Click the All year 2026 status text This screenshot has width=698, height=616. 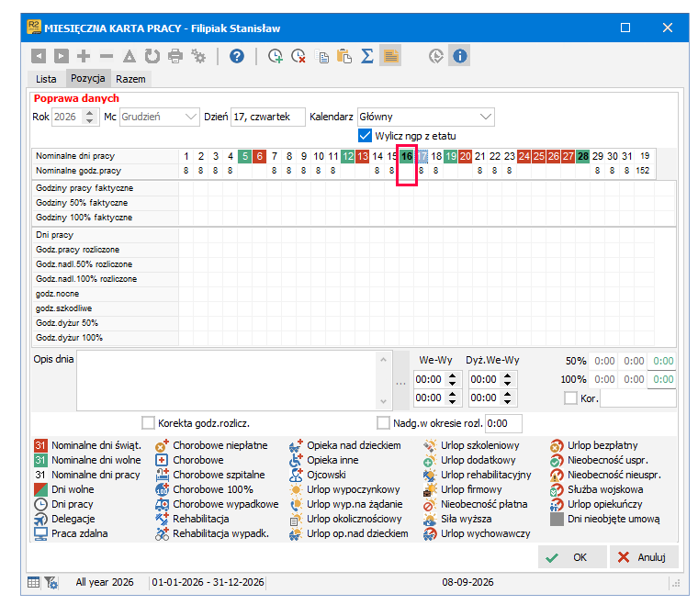(105, 582)
